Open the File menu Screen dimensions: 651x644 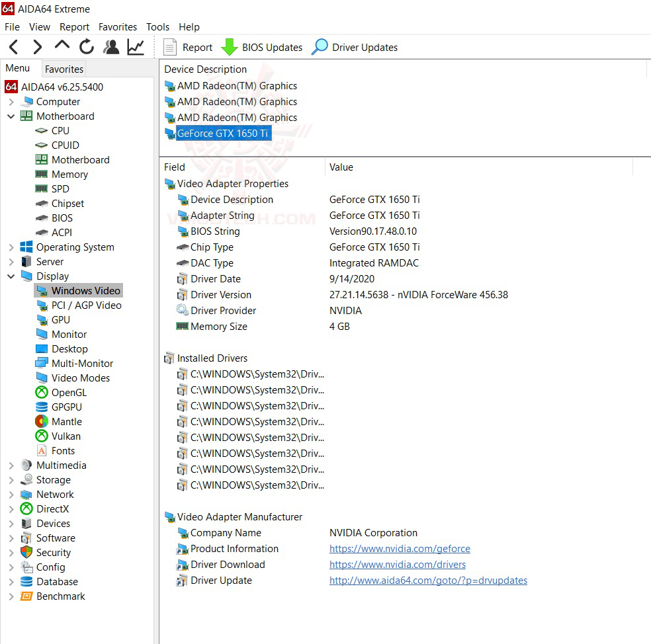[x=12, y=27]
